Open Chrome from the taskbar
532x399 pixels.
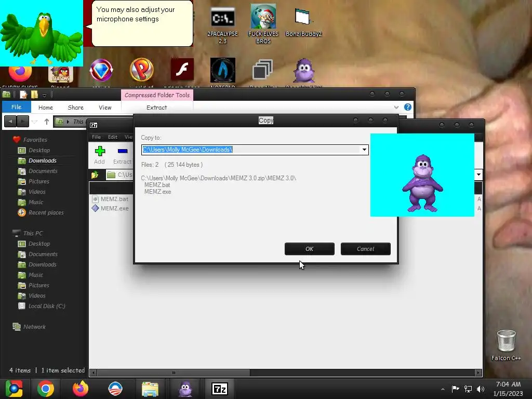46,389
